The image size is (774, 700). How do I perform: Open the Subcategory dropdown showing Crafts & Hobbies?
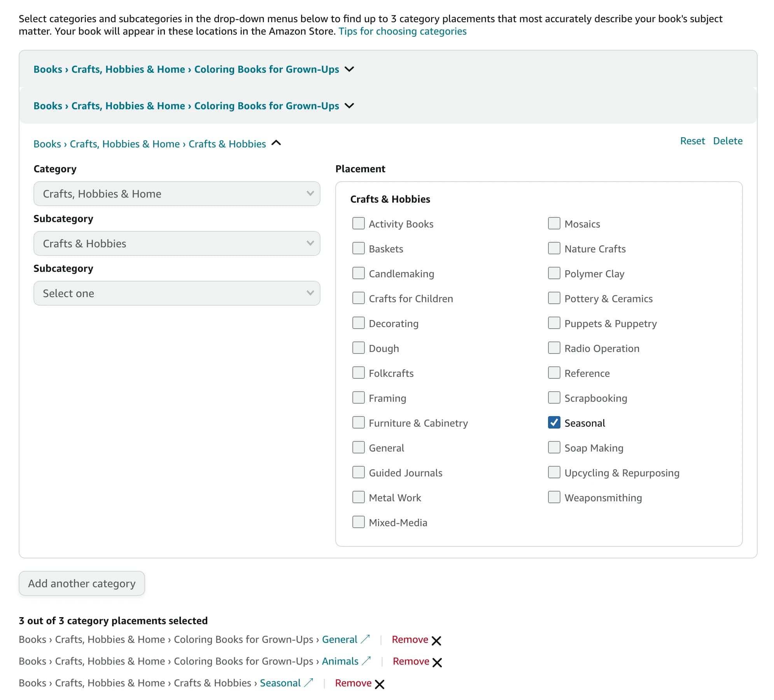click(177, 243)
